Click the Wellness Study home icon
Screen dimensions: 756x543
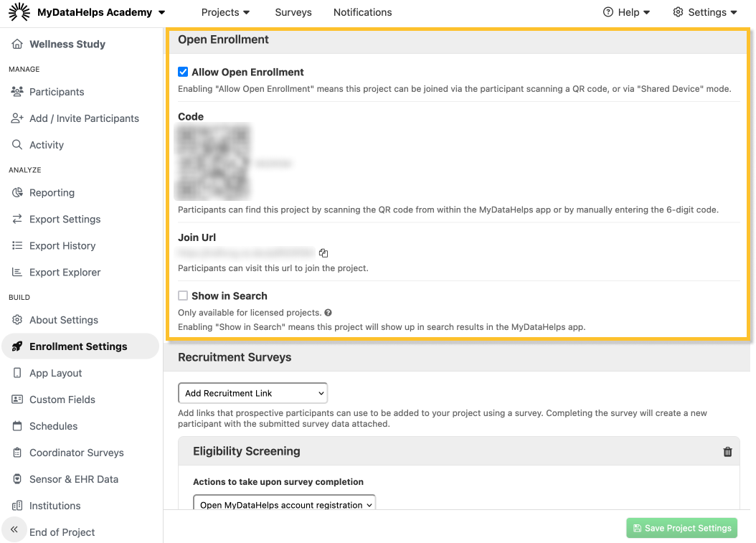(x=17, y=44)
